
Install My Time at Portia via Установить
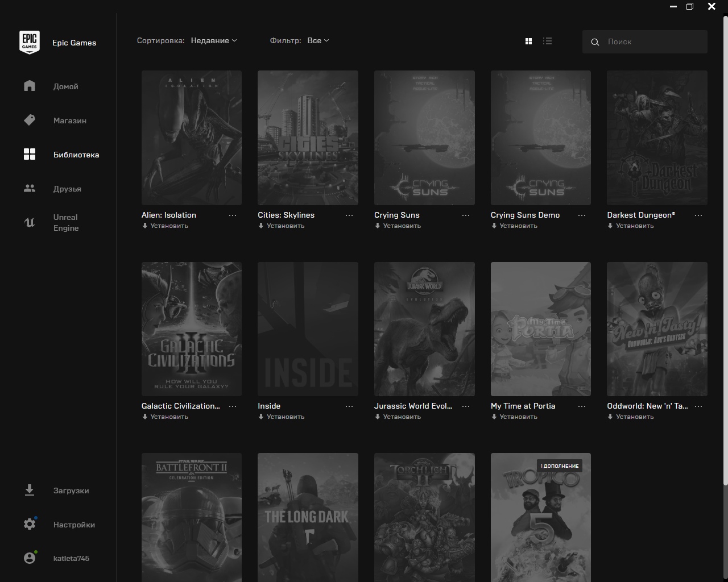(x=514, y=417)
